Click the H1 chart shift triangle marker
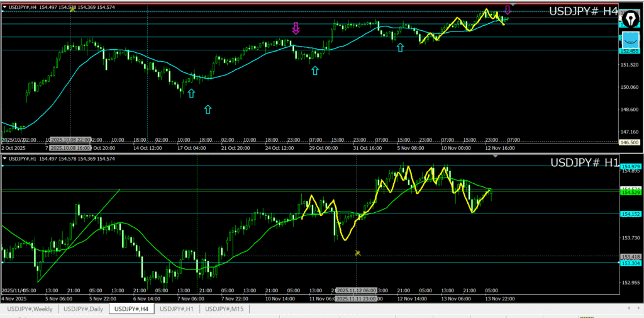Viewport: 644px width, 318px height. [x=496, y=156]
